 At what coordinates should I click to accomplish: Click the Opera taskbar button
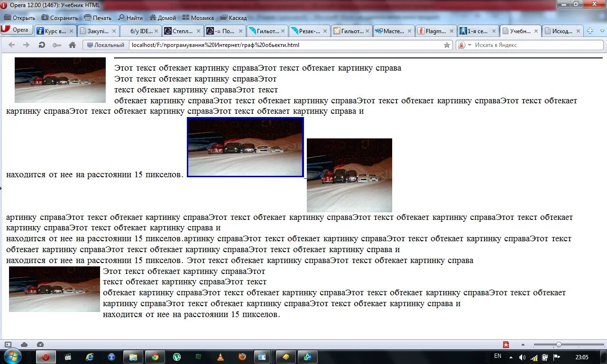tap(46, 357)
